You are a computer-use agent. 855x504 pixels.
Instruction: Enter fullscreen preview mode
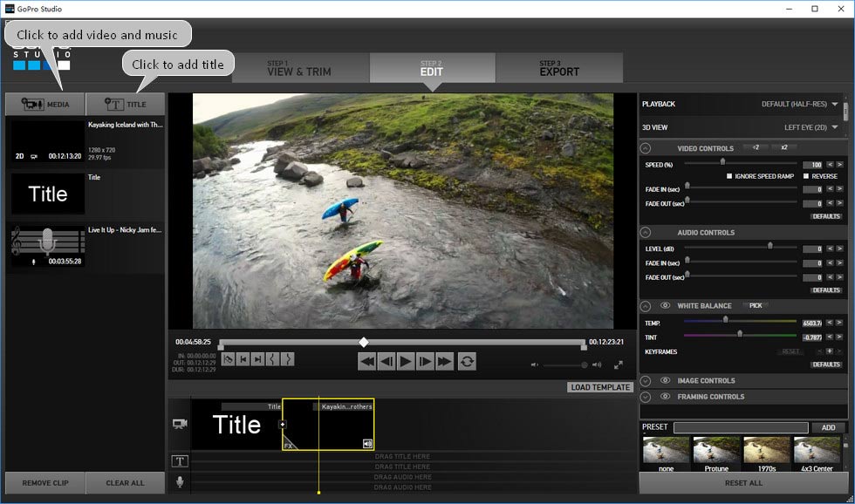pyautogui.click(x=619, y=364)
